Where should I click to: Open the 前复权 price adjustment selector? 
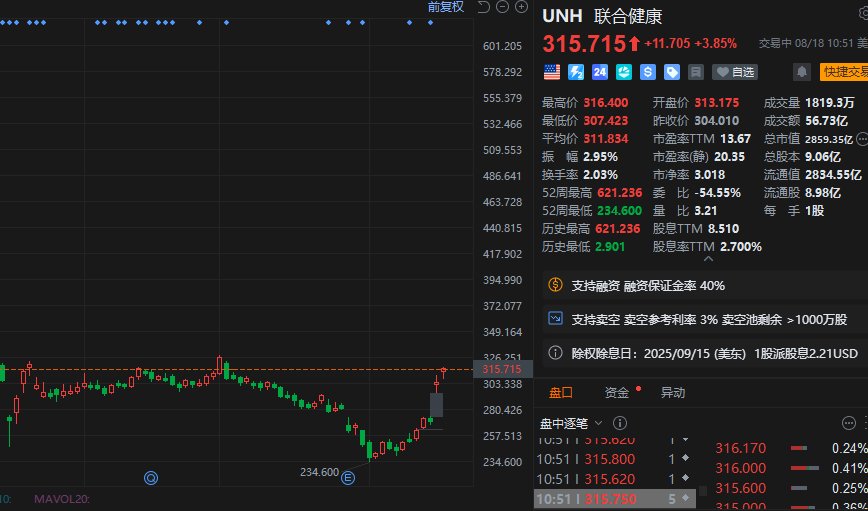(x=445, y=7)
